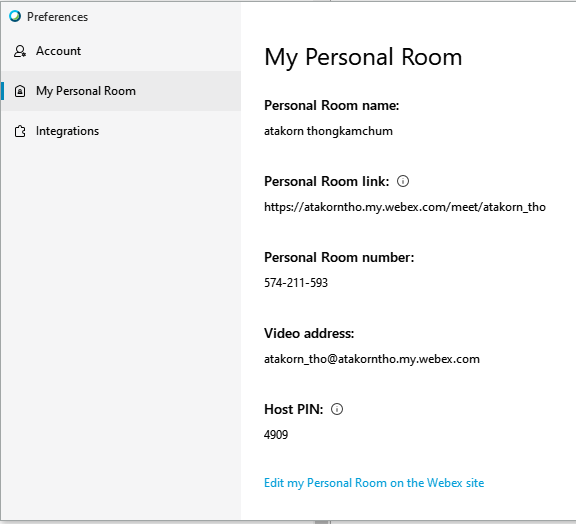Screen dimensions: 576x524
Task: Click the room name atakorn thongkamchum
Action: pyautogui.click(x=328, y=131)
